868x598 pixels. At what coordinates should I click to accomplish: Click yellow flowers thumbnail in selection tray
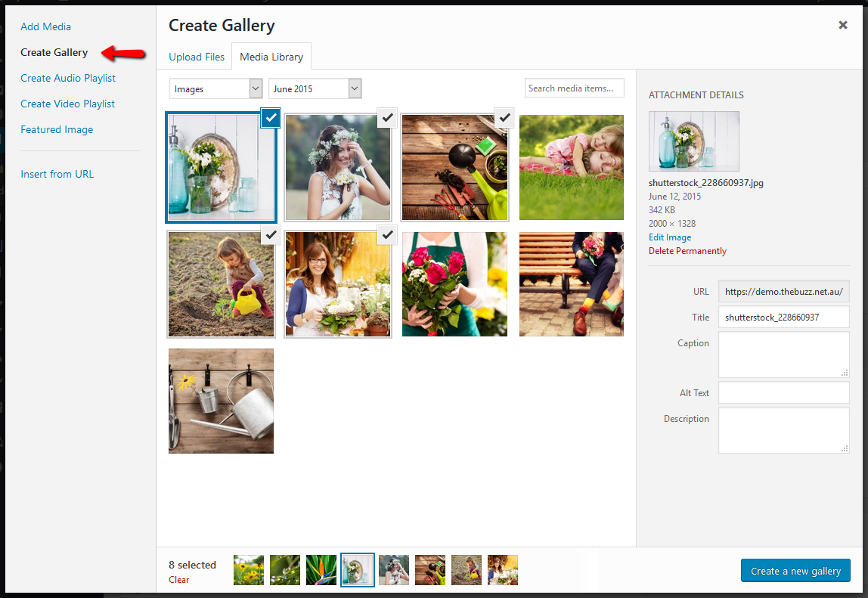tap(249, 570)
